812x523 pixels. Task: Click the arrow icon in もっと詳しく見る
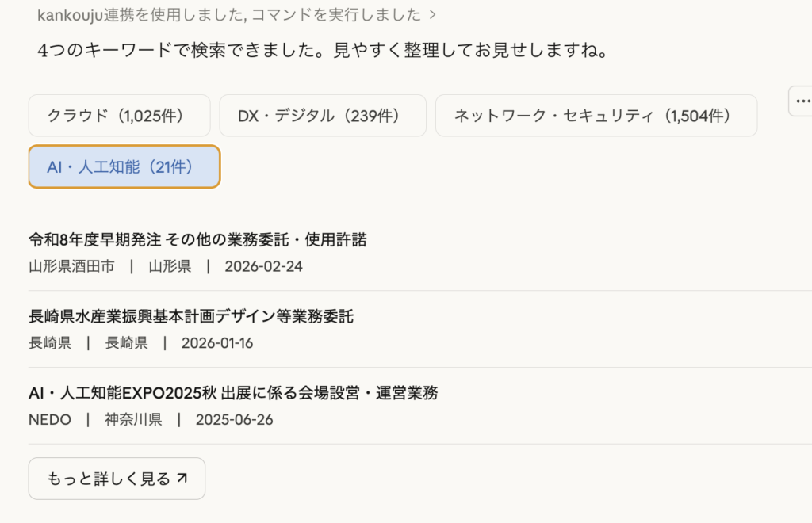click(182, 478)
